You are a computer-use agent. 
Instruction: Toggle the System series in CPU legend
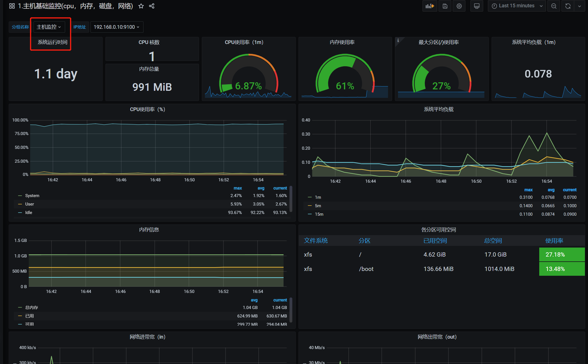(32, 196)
